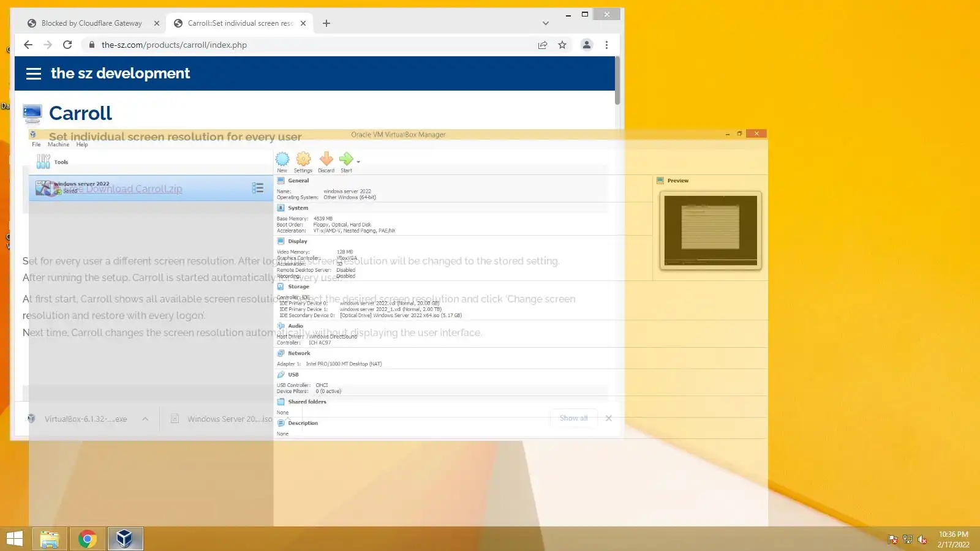Click the 'Other Windows (64-bit)' operating system text
980x551 pixels.
coord(350,198)
